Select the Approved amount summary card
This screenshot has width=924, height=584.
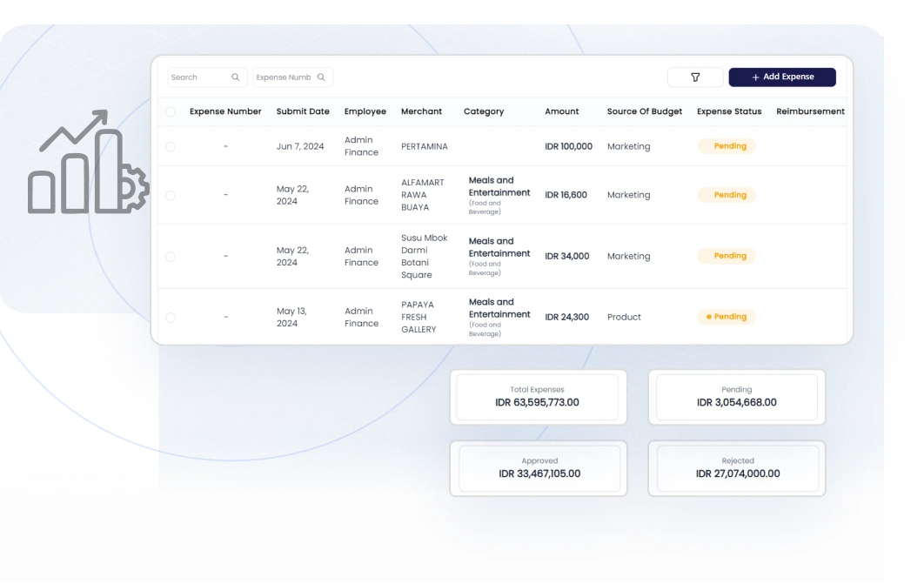(x=539, y=468)
